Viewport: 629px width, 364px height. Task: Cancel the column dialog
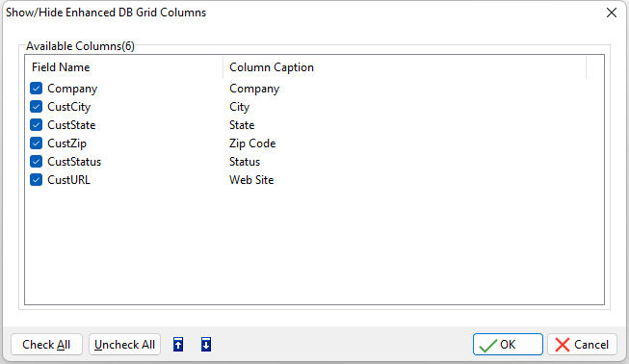tap(582, 345)
